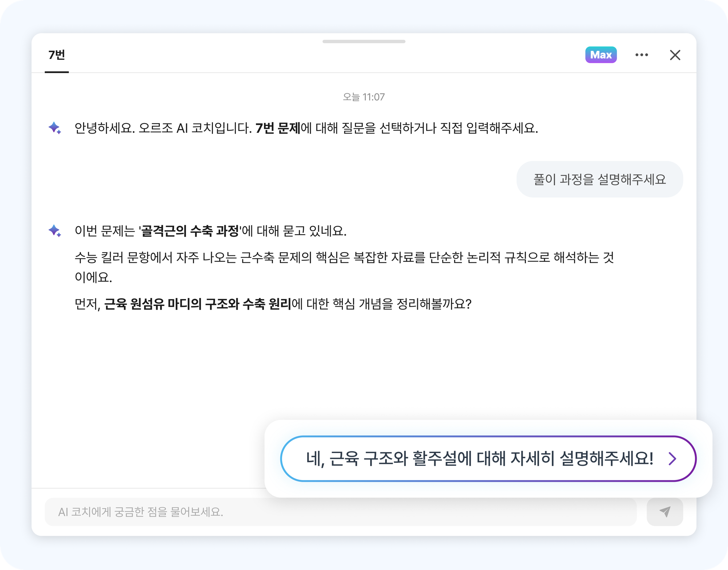Screen dimensions: 728x570
Task: Click bold phrase 골격근의 수축 과정
Action: tap(190, 231)
